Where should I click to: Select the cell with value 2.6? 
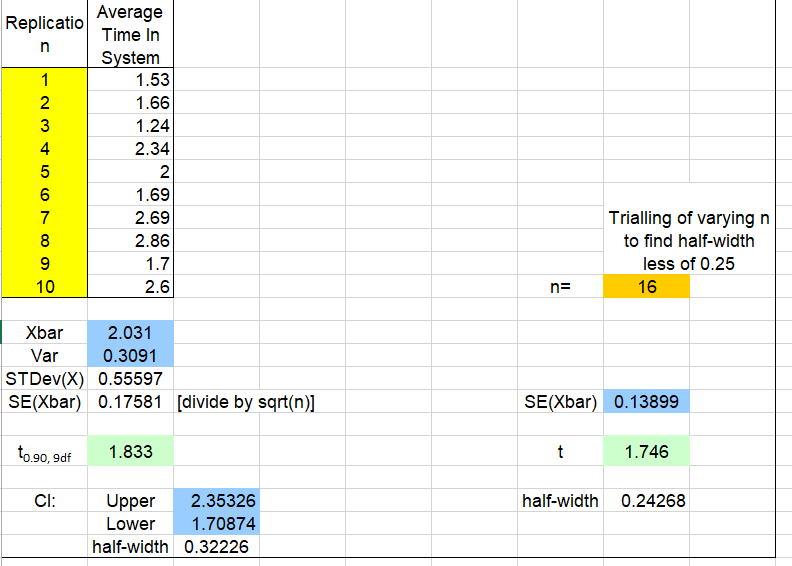pos(130,286)
